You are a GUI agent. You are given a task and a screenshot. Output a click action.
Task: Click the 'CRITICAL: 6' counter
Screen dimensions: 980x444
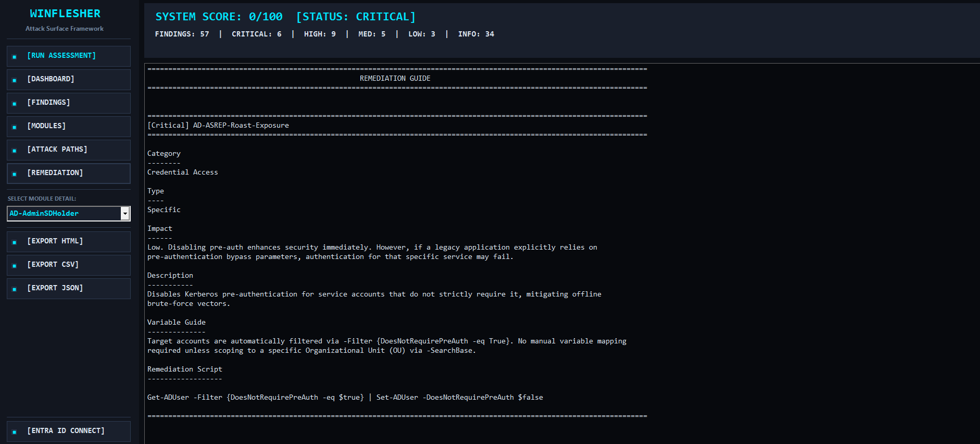256,34
